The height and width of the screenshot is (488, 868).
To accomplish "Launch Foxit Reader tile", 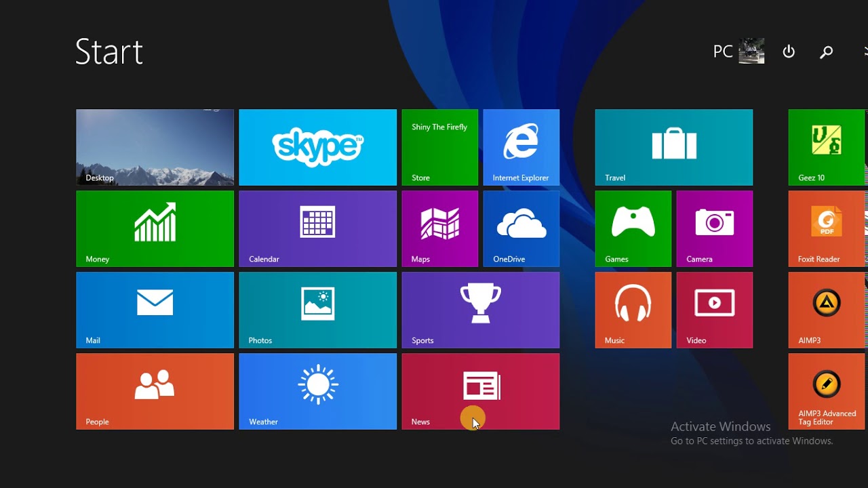I will click(827, 228).
